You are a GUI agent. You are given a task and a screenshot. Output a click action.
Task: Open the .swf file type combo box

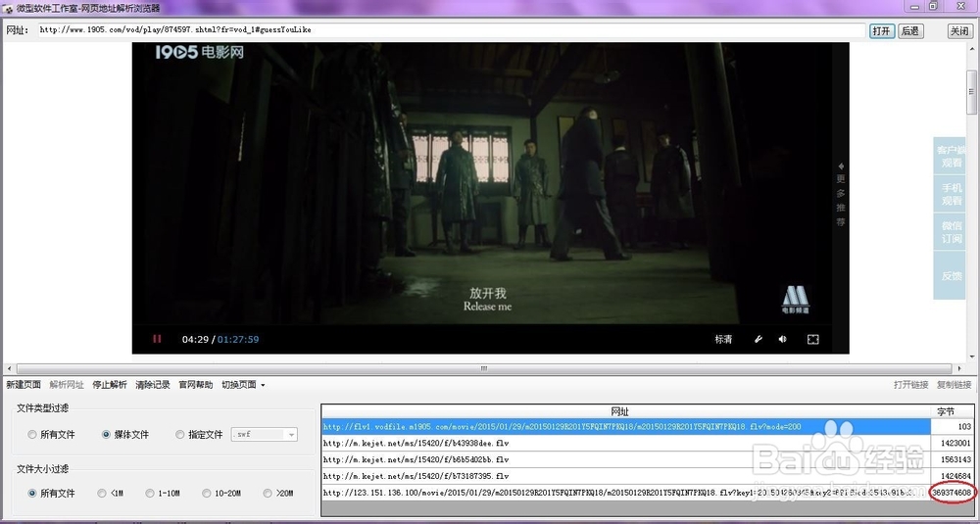[x=265, y=435]
